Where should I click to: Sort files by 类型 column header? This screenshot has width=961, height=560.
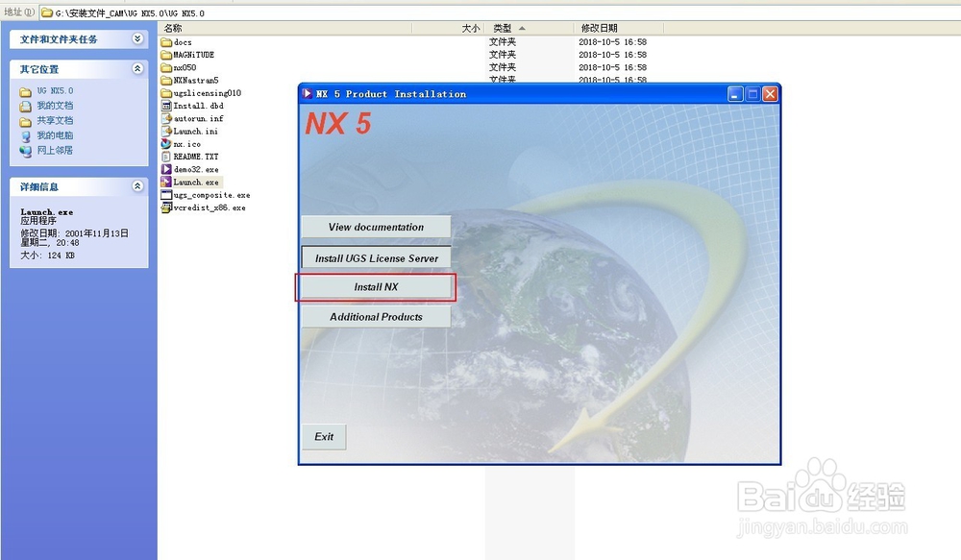(529, 28)
